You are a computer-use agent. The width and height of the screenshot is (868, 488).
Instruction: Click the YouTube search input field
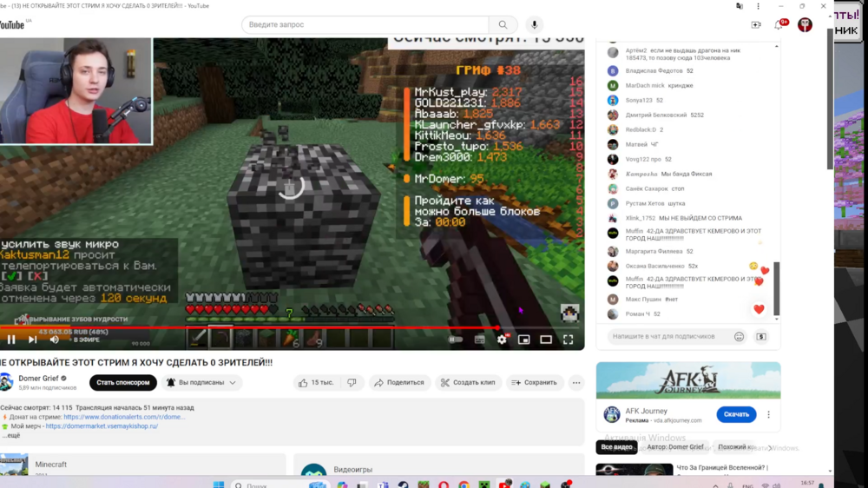(365, 25)
